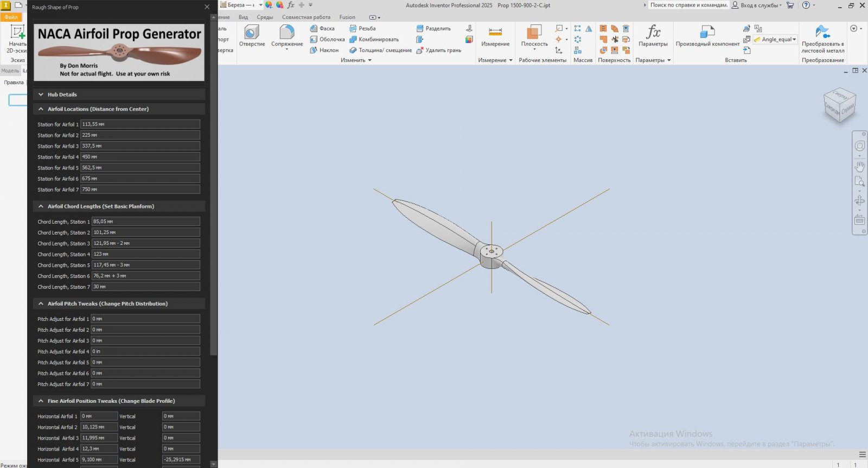Select the Отверстие (Hole) tool
868x468 pixels.
click(x=252, y=36)
